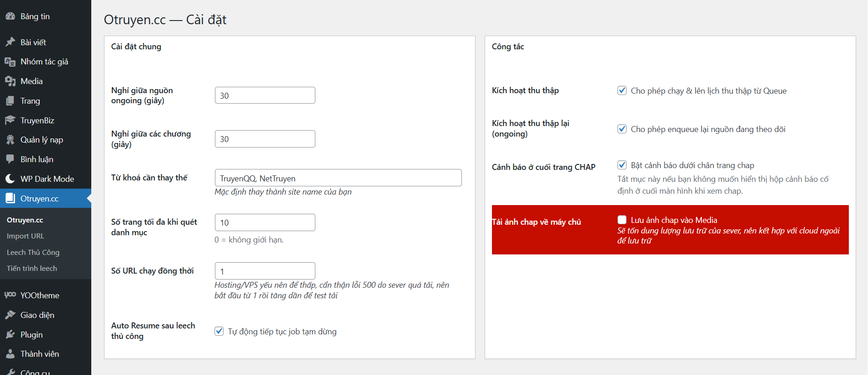Image resolution: width=868 pixels, height=375 pixels.
Task: Enable Lưu ảnh chap vào Media checkbox
Action: pos(622,220)
